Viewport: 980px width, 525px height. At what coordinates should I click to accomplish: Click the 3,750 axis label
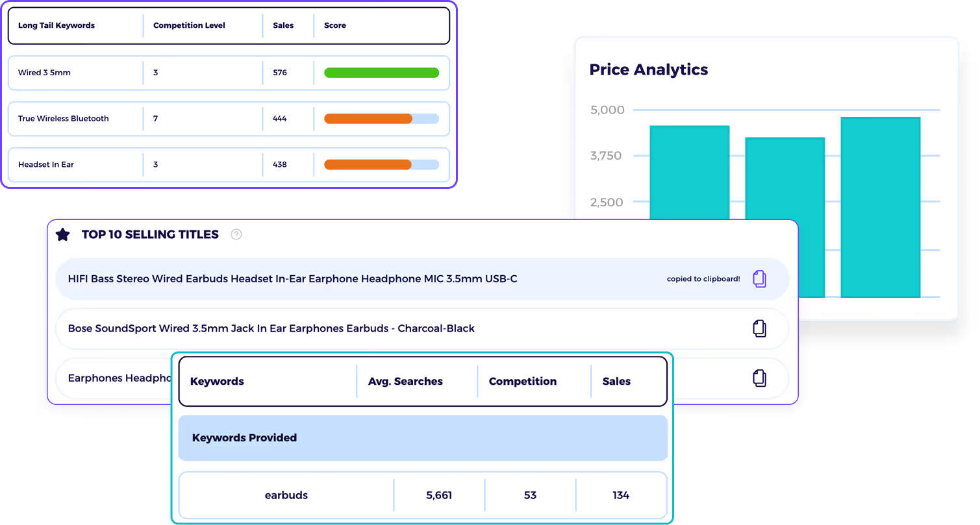(x=606, y=156)
